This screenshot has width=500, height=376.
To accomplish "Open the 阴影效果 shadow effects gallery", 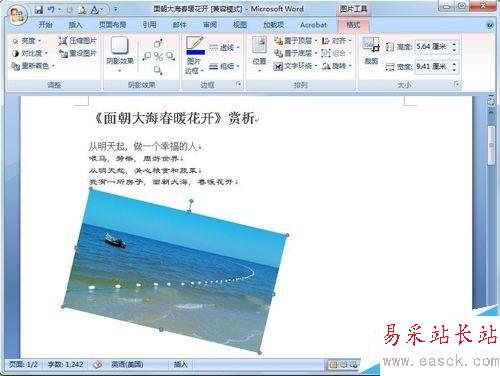I will tap(120, 55).
